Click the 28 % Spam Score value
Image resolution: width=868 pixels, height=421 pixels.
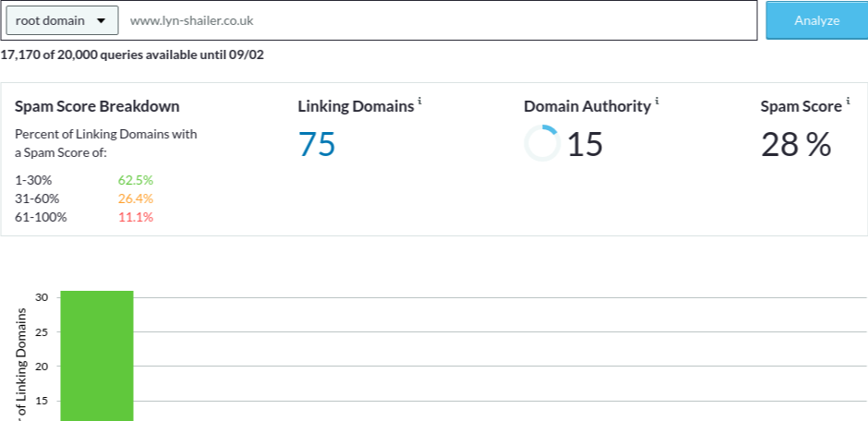point(796,144)
